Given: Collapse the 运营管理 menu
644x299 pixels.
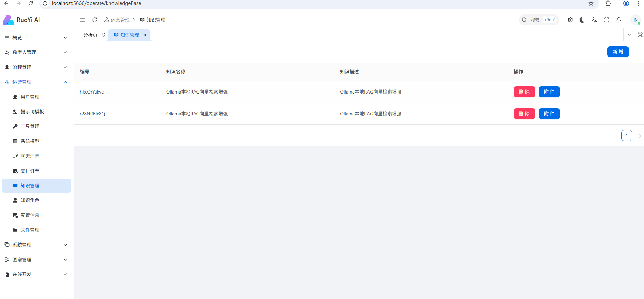Looking at the screenshot, I should pos(36,82).
